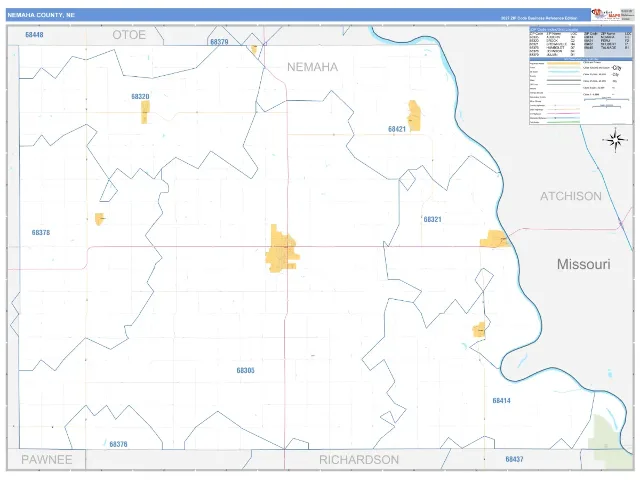Click the pink line sample in the legend

click(x=563, y=113)
